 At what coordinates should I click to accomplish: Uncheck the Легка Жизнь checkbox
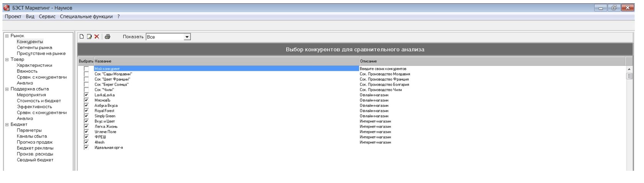pyautogui.click(x=86, y=126)
